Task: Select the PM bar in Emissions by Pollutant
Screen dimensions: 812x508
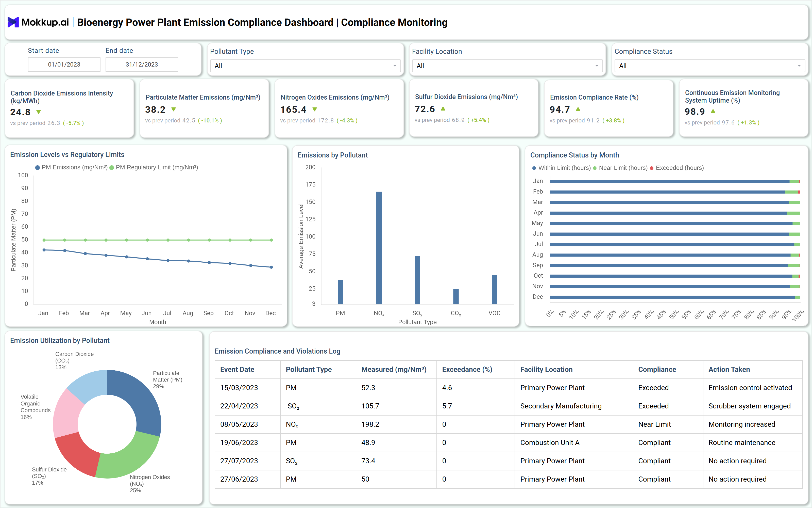Action: (x=340, y=292)
